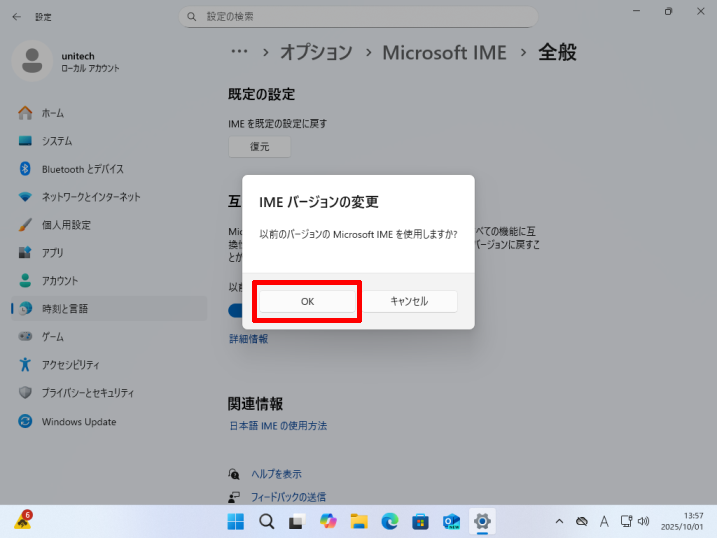717x538 pixels.
Task: Open Windows Update in the sidebar
Action: [x=78, y=421]
